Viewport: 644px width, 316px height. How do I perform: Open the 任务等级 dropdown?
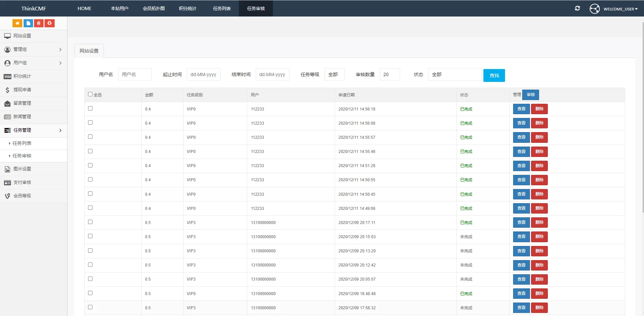tap(334, 74)
